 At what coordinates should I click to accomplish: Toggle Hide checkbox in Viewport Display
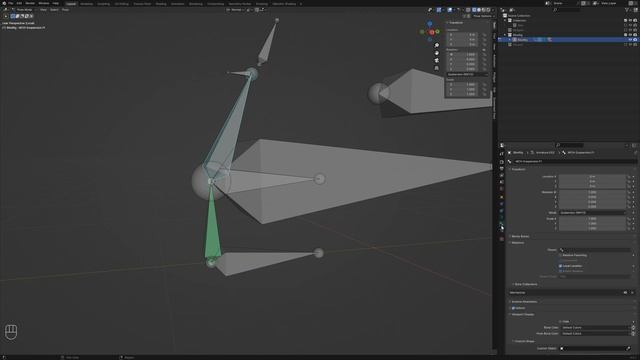(x=560, y=322)
